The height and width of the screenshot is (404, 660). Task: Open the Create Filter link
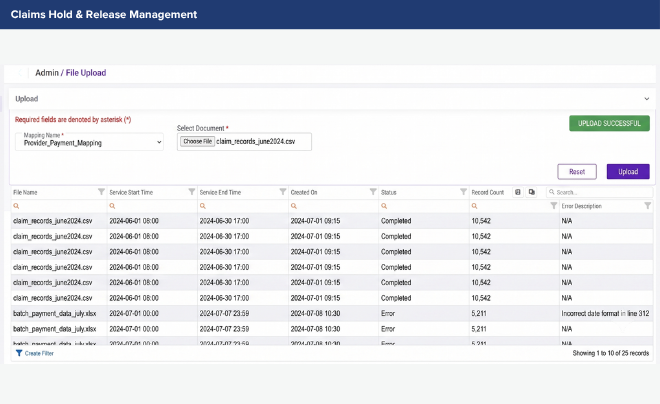39,354
